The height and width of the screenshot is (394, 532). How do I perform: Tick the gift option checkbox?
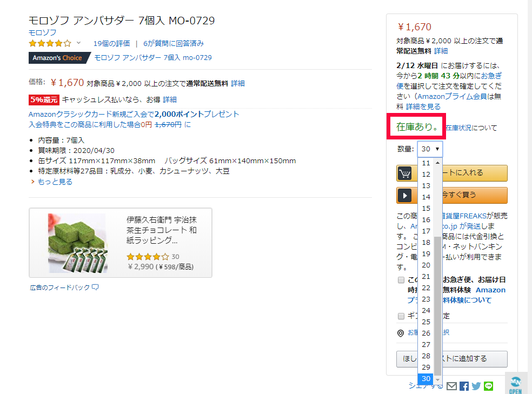(x=401, y=316)
